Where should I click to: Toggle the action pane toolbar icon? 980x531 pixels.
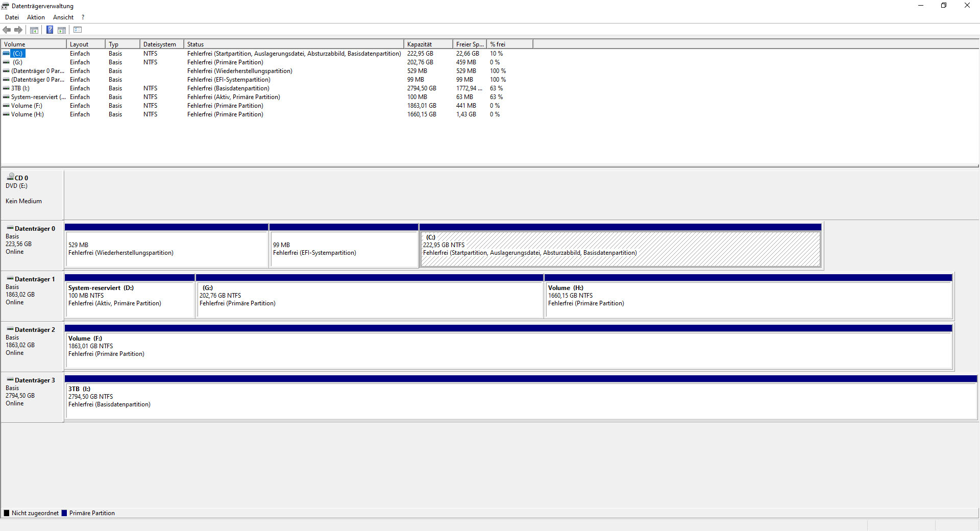(x=62, y=30)
